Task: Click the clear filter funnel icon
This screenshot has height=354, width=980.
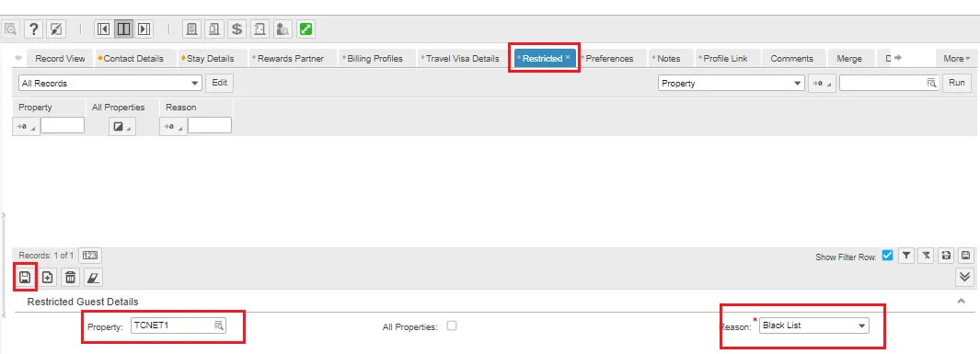Action: (x=927, y=256)
